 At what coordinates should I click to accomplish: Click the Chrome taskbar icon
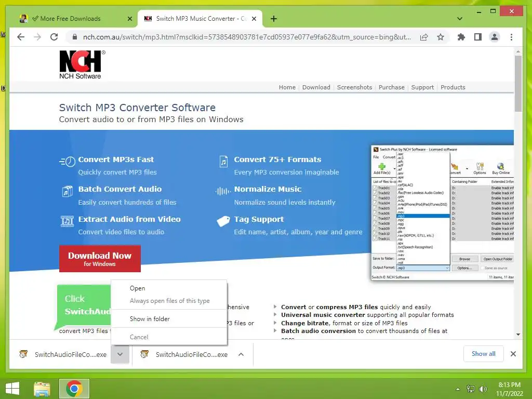(74, 389)
